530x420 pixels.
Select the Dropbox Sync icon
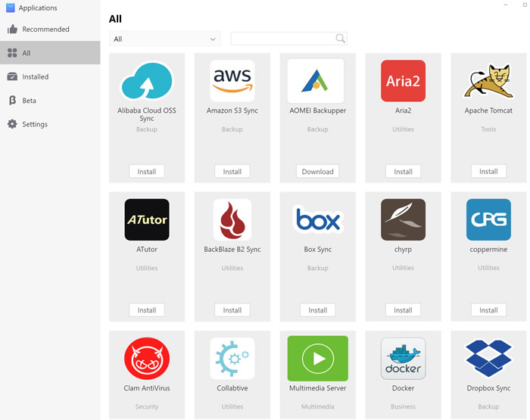(x=488, y=358)
